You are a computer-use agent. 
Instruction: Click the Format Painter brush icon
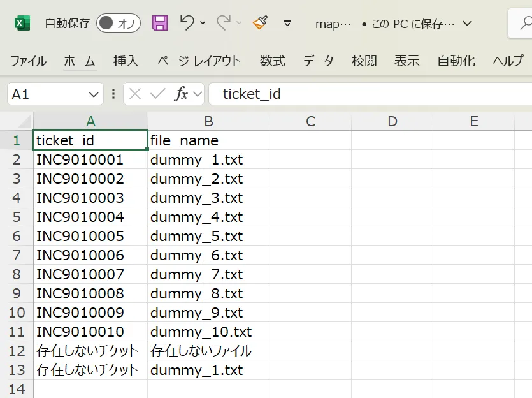(x=260, y=23)
